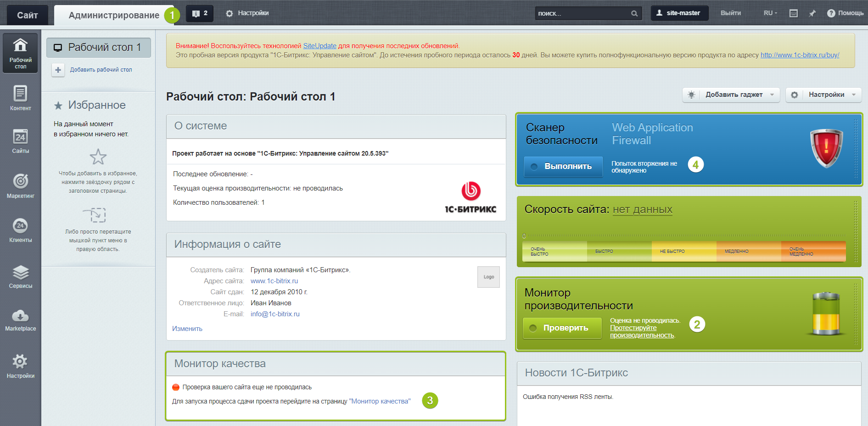Click Добавить рабочий стол link

tap(101, 70)
